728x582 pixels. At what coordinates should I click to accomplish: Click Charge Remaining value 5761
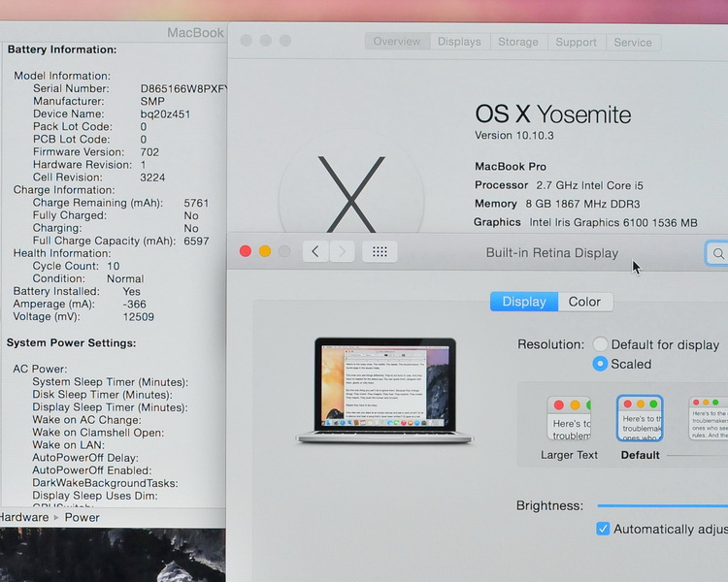[196, 203]
